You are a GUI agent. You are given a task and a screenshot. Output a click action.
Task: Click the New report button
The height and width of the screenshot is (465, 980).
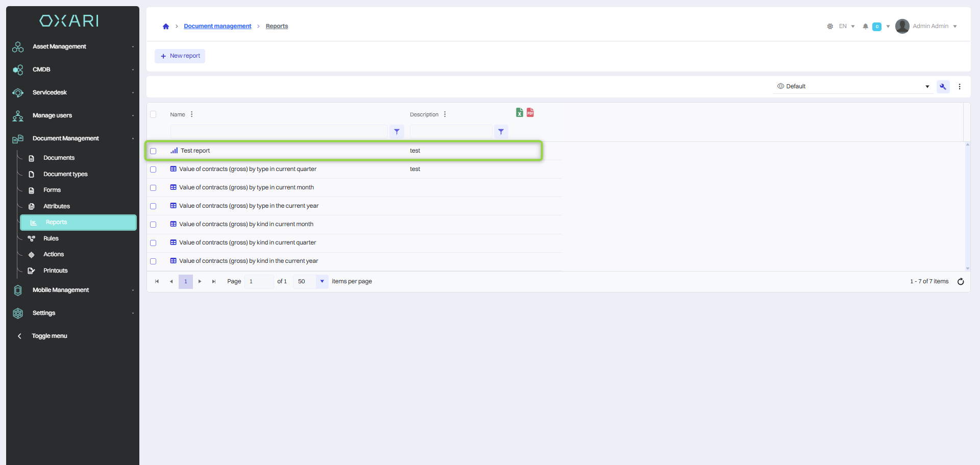click(180, 56)
